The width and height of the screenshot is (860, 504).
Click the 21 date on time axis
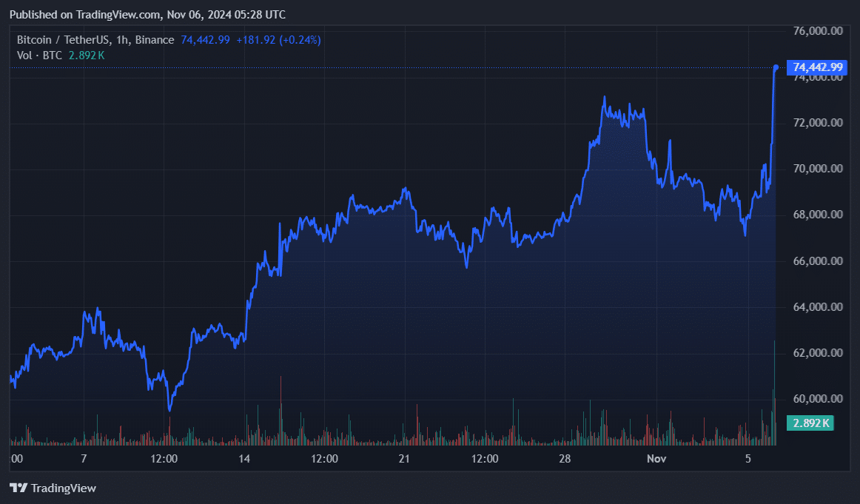coord(404,458)
